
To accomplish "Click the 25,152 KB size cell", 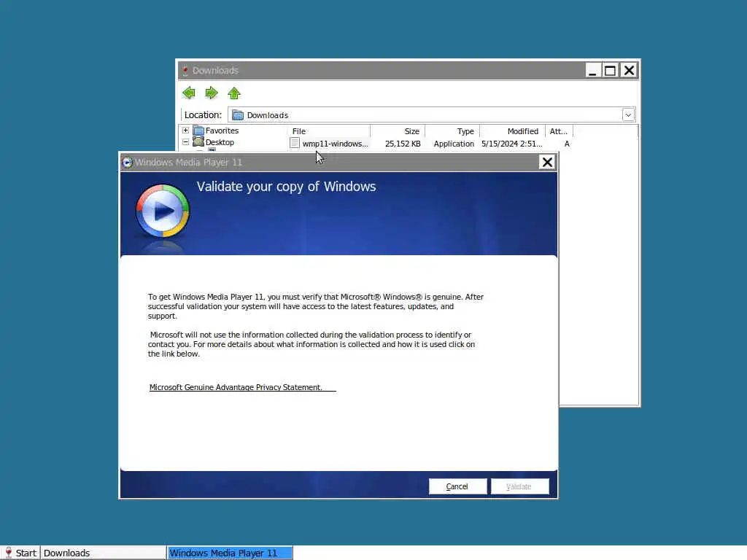I will click(403, 144).
